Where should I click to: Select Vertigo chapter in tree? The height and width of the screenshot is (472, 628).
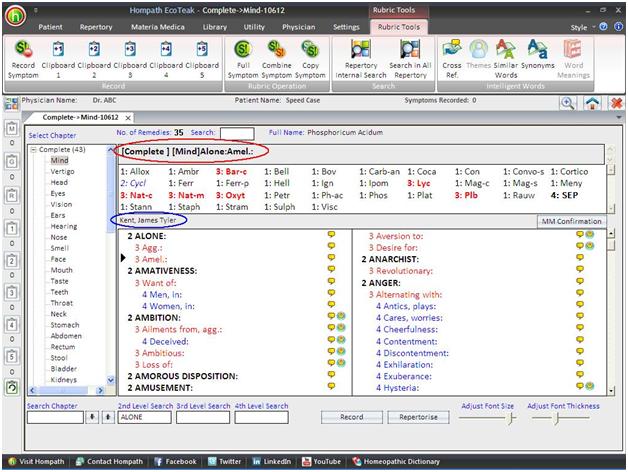[62, 171]
